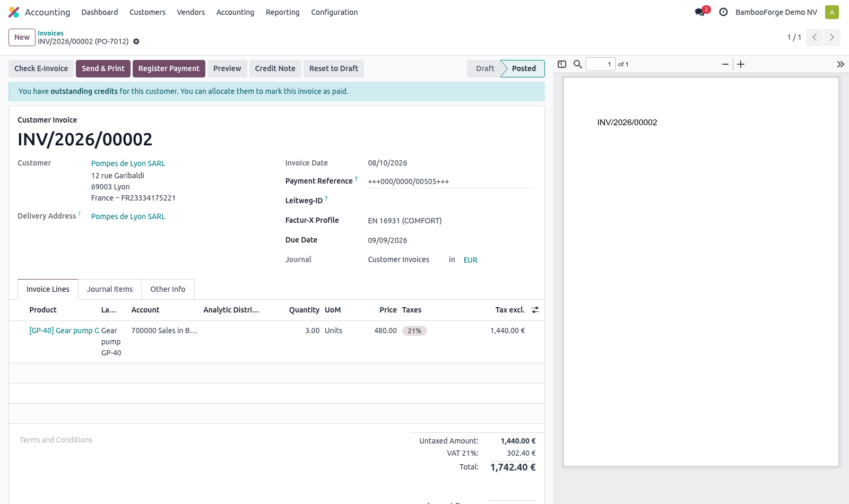Viewport: 849px width, 504px height.
Task: Toggle the PDF viewer sidebar
Action: point(562,64)
